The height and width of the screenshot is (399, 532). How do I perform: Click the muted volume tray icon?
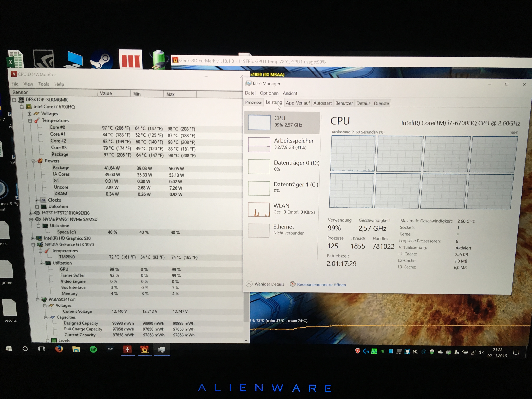tap(481, 352)
